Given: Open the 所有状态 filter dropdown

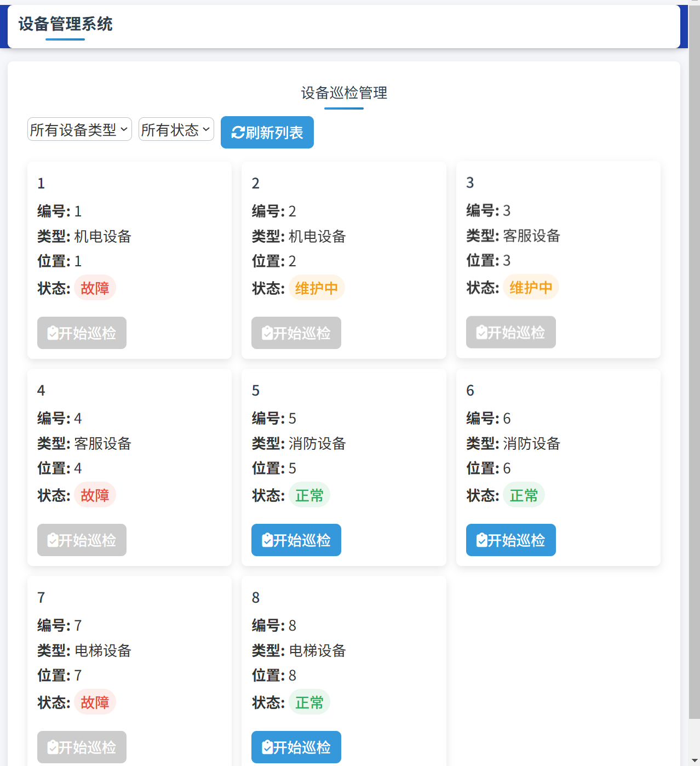Looking at the screenshot, I should [x=176, y=130].
